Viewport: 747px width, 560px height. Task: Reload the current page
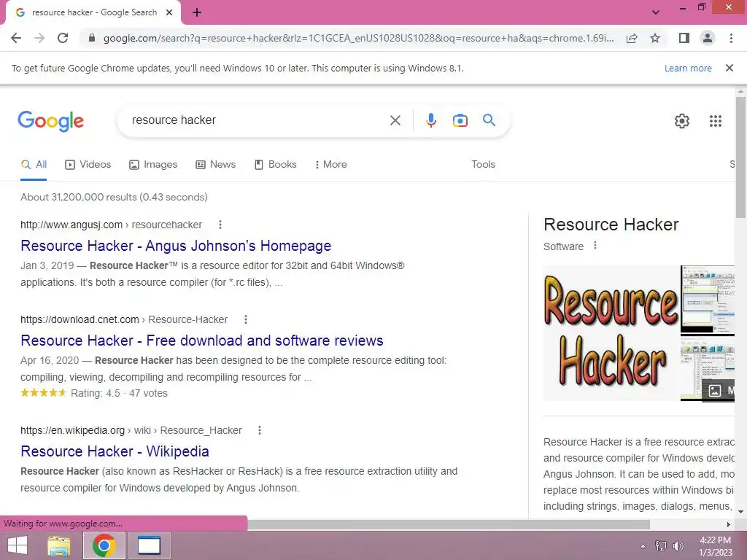[63, 38]
